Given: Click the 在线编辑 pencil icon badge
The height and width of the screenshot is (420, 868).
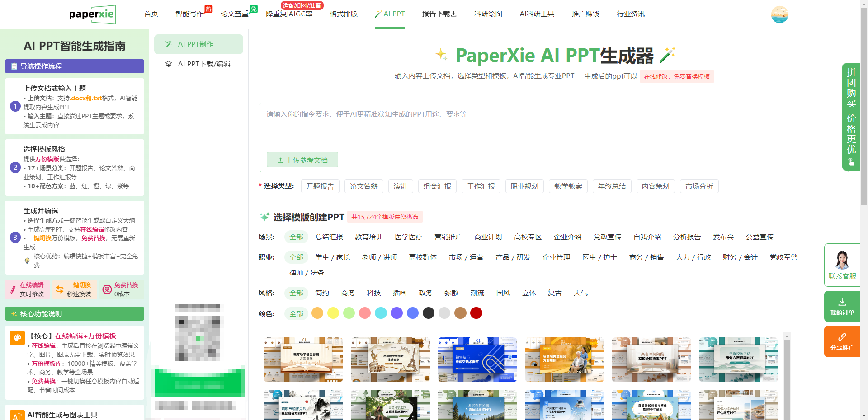Looking at the screenshot, I should point(13,289).
